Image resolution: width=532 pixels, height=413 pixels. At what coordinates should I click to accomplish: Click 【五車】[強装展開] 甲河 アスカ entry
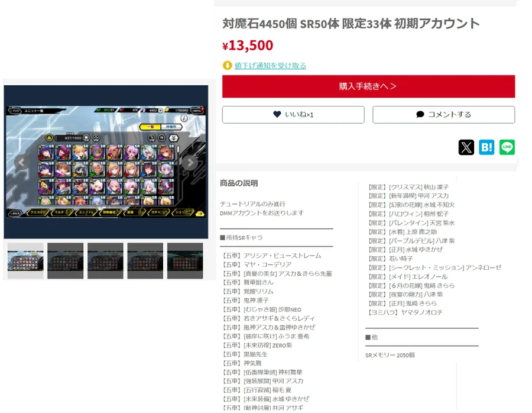[262, 381]
